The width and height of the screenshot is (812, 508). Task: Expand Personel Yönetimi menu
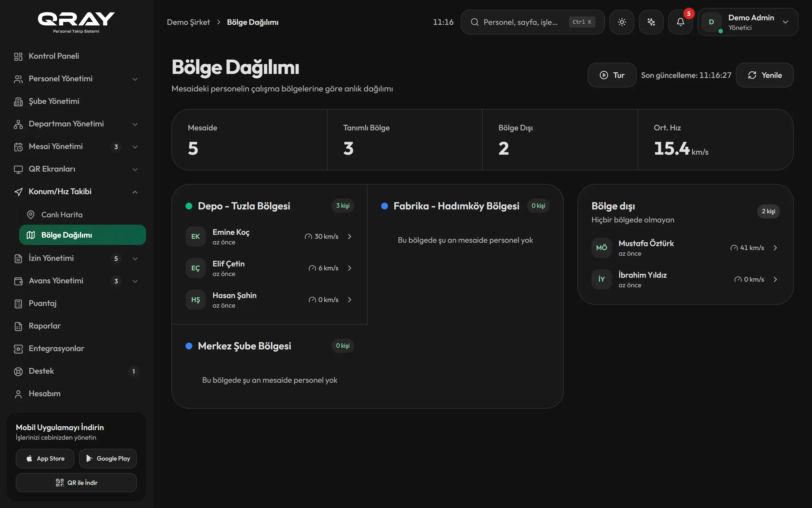pyautogui.click(x=76, y=79)
